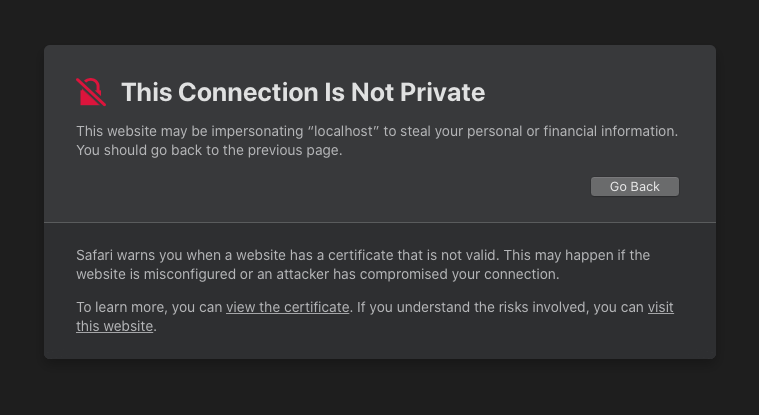Open the 'view the certificate' link
Viewport: 759px width, 415px height.
288,308
